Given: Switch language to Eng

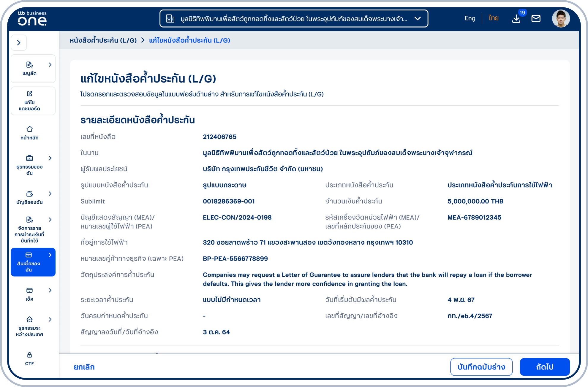Looking at the screenshot, I should (470, 18).
